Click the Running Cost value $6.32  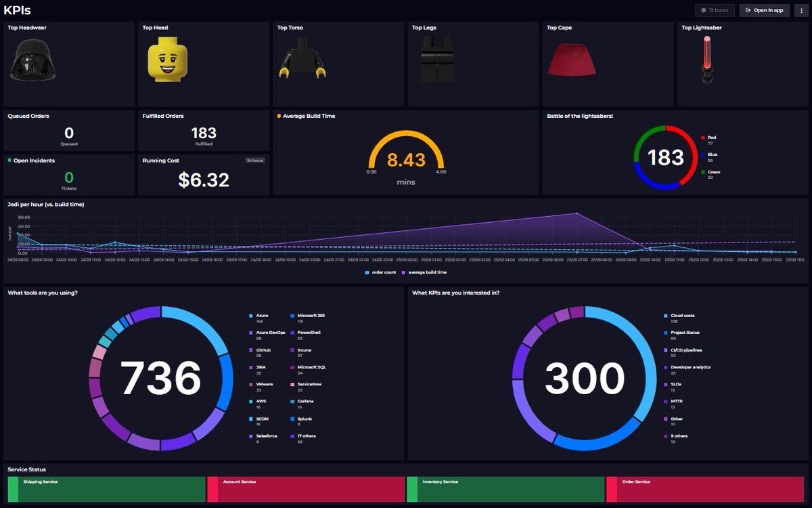[204, 179]
